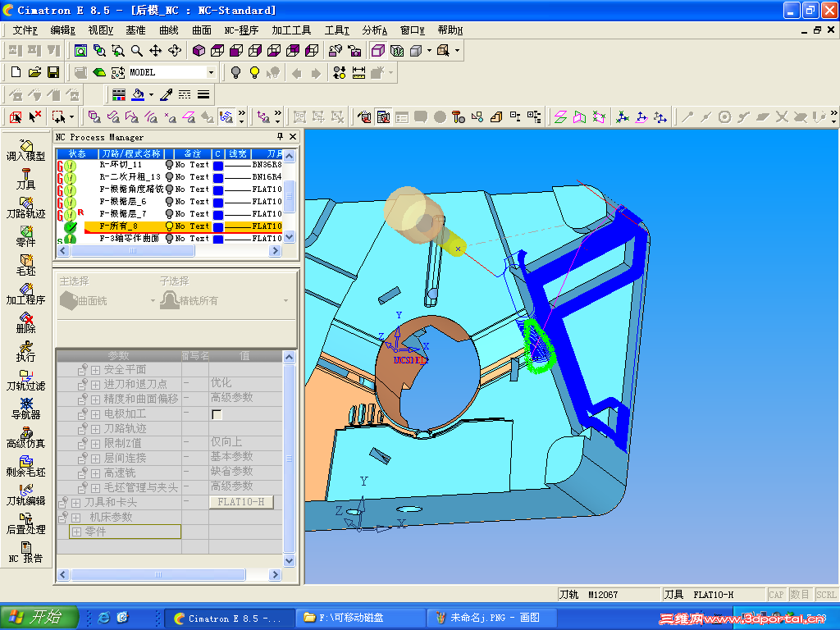
Task: Expand the 层间连接 parameter node
Action: click(95, 459)
